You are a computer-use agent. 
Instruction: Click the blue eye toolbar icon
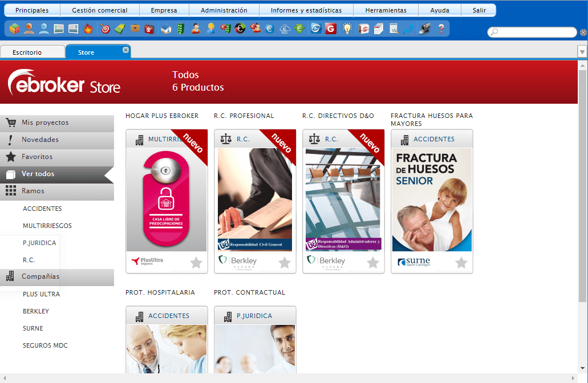pyautogui.click(x=316, y=29)
